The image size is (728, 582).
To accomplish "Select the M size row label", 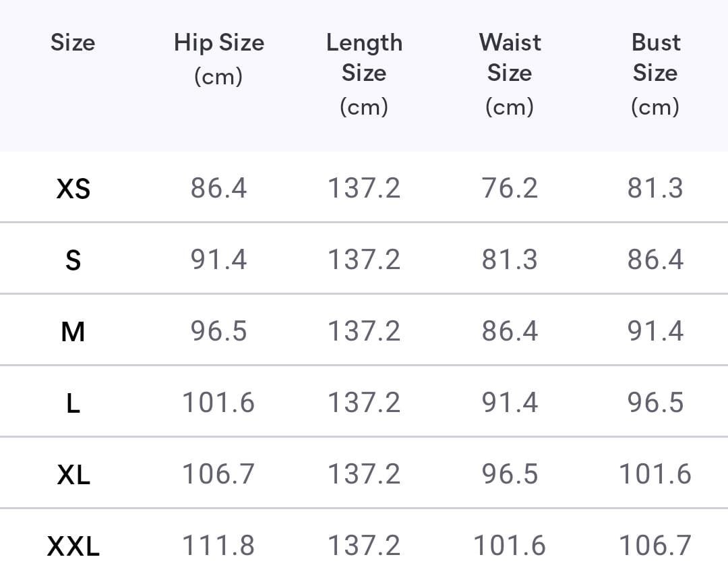I will [73, 332].
